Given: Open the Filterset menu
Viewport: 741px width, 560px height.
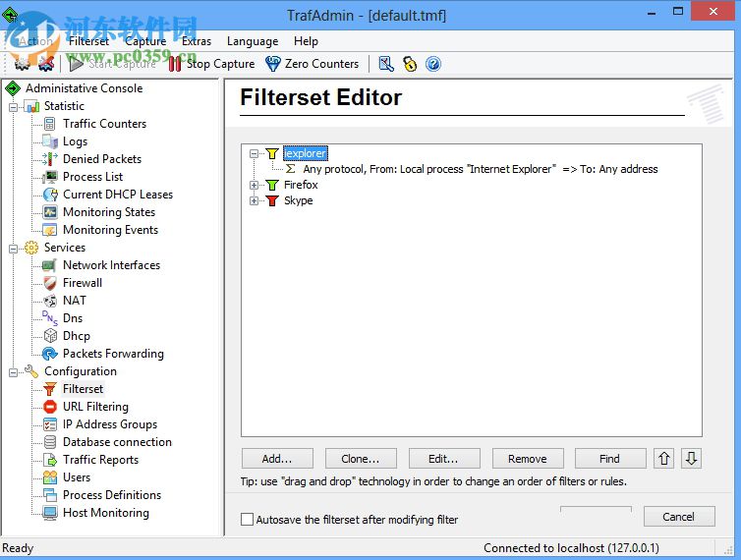Looking at the screenshot, I should (88, 41).
